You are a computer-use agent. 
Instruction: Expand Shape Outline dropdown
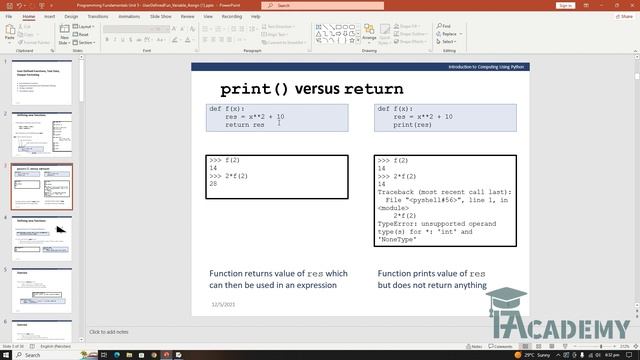(410, 34)
